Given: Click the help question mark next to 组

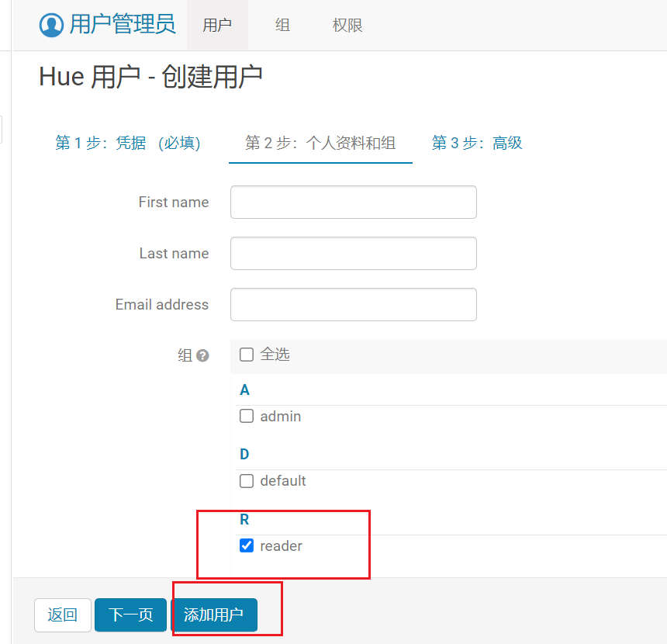Looking at the screenshot, I should pos(203,355).
